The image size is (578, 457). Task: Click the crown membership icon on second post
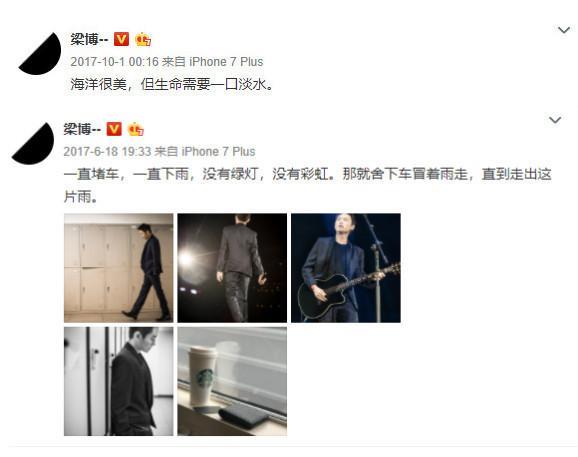136,129
